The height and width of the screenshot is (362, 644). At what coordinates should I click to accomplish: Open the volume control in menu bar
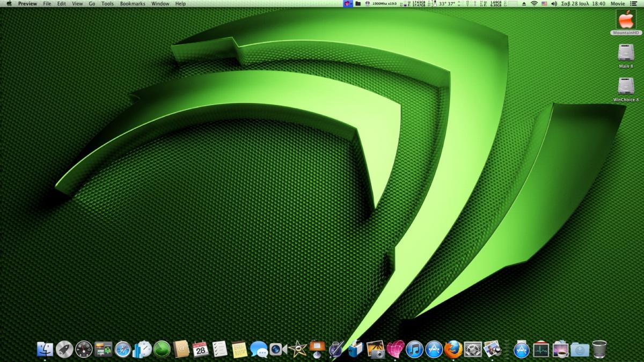(x=553, y=4)
